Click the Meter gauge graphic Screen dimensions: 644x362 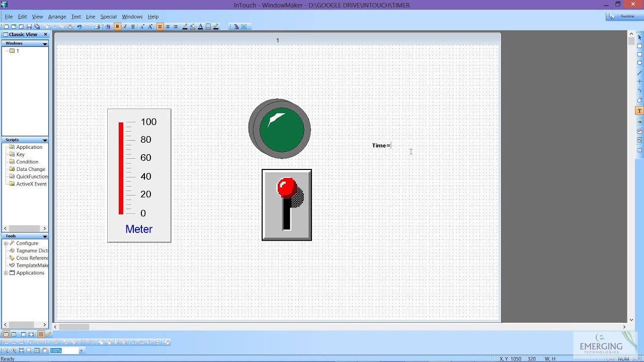[x=139, y=175]
